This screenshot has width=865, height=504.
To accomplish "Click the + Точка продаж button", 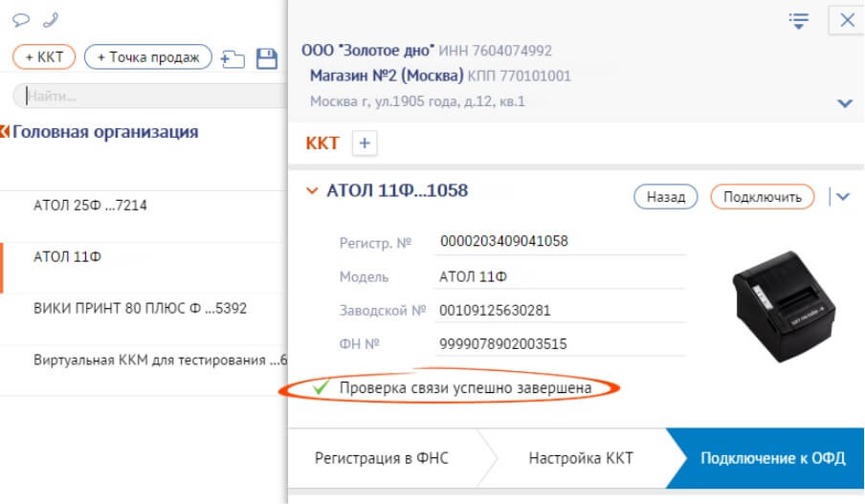I will pos(147,57).
